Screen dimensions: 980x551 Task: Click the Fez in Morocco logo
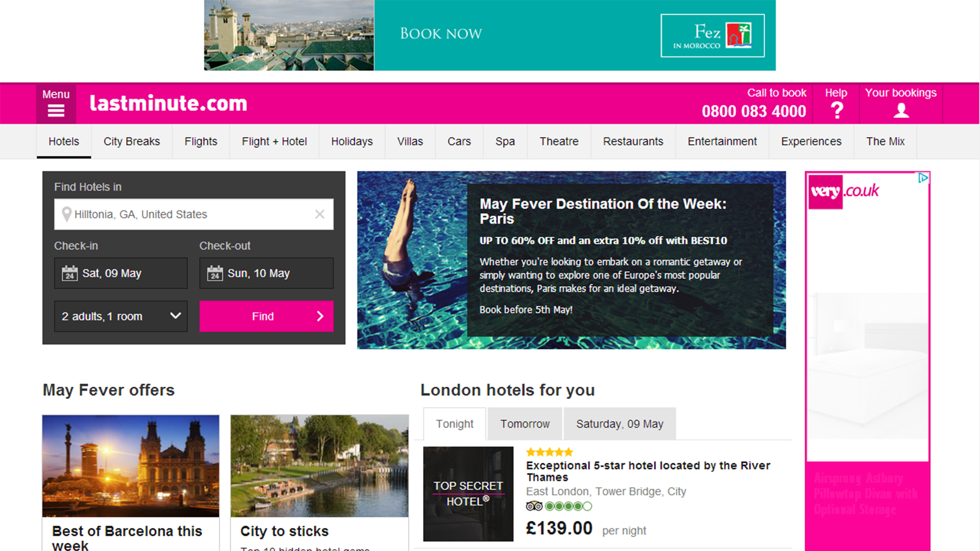713,36
